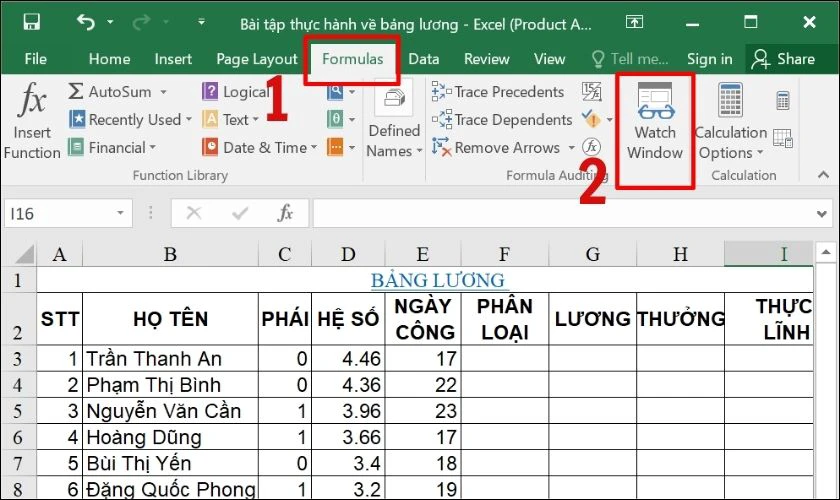Open the Page Layout tab
Screen dimensions: 840x500
pos(257,59)
